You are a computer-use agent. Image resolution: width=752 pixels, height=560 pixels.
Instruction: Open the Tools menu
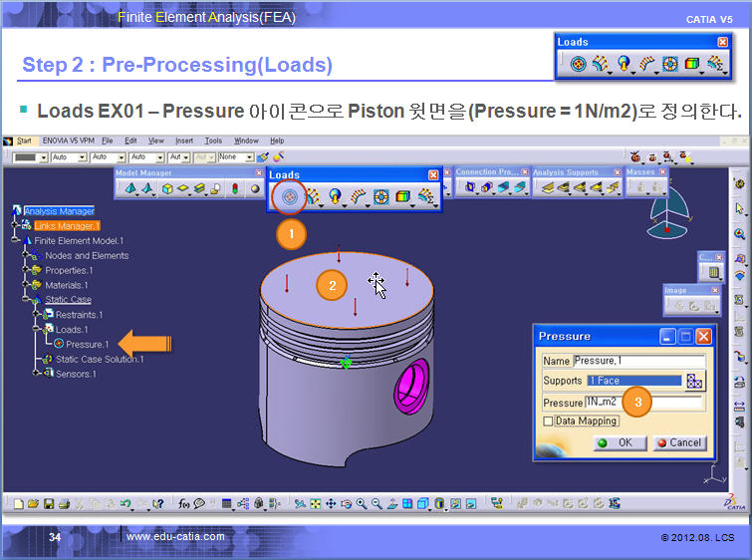pyautogui.click(x=213, y=141)
